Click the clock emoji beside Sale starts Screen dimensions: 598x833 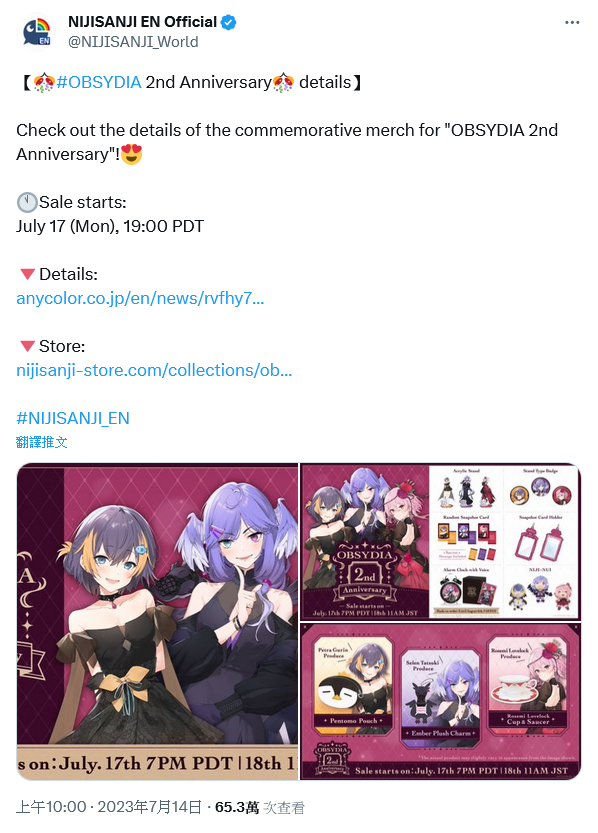point(27,202)
